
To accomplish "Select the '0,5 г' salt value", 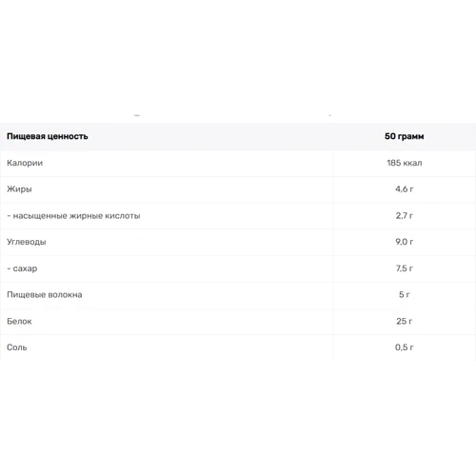I will click(404, 347).
